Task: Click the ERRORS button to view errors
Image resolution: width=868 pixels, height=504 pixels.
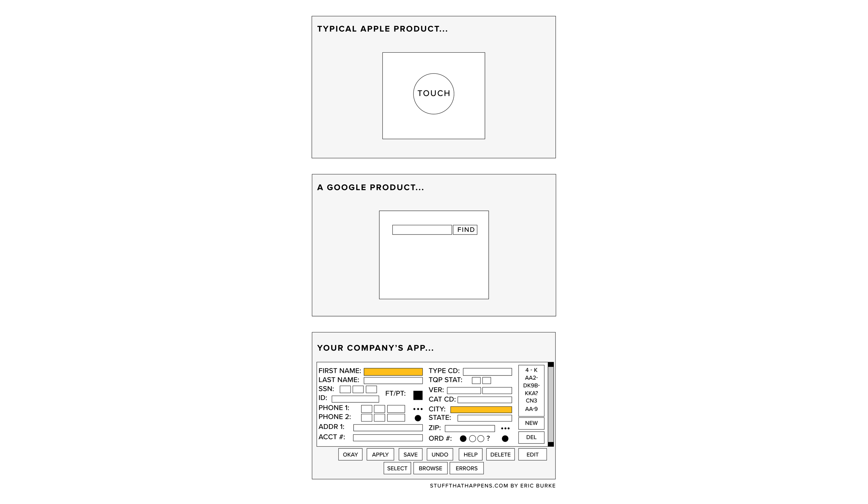Action: [467, 468]
